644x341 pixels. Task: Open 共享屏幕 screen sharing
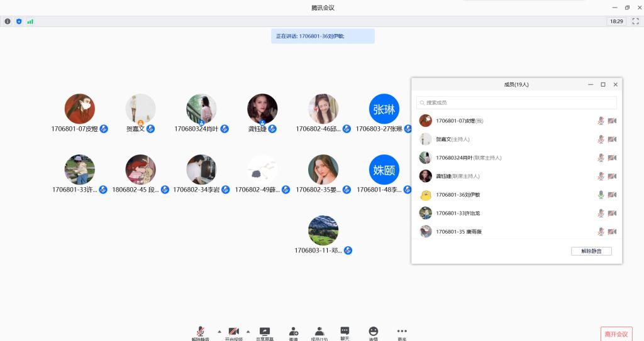tap(265, 331)
